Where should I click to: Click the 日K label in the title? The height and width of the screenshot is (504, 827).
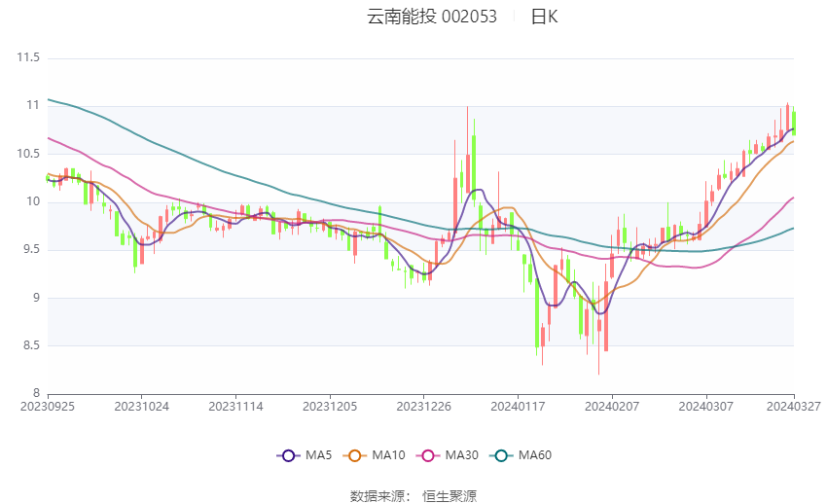544,17
